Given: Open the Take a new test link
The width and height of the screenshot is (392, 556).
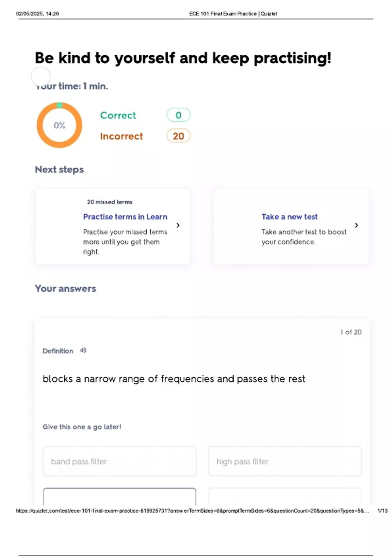Looking at the screenshot, I should tap(289, 217).
